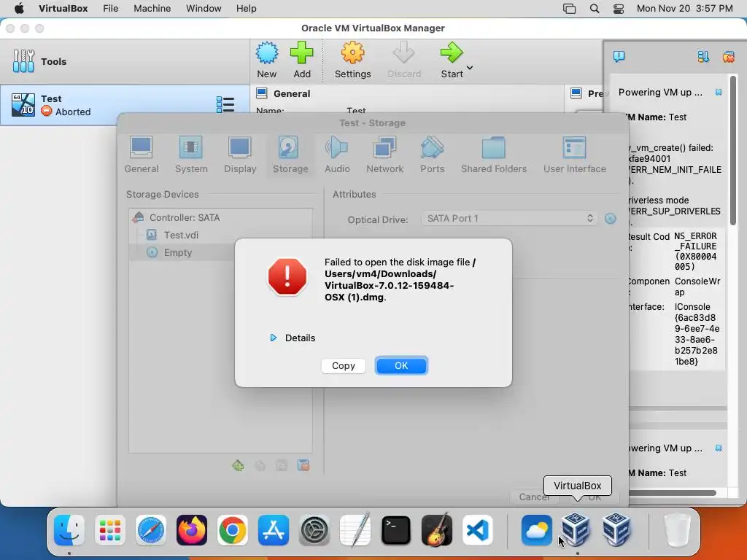Click the notification panel vertical scrollbar
The width and height of the screenshot is (747, 560).
(x=733, y=150)
